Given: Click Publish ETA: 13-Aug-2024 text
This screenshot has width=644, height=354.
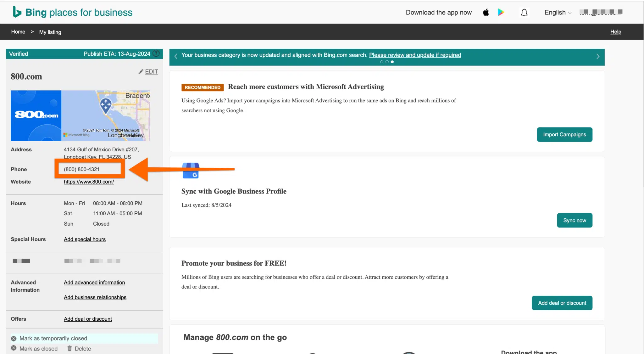Looking at the screenshot, I should click(117, 54).
